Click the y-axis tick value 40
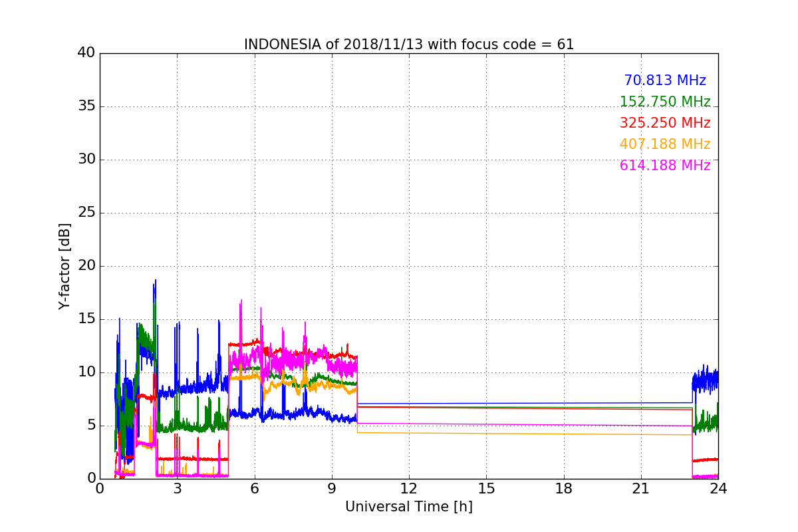798x532 pixels. 86,53
